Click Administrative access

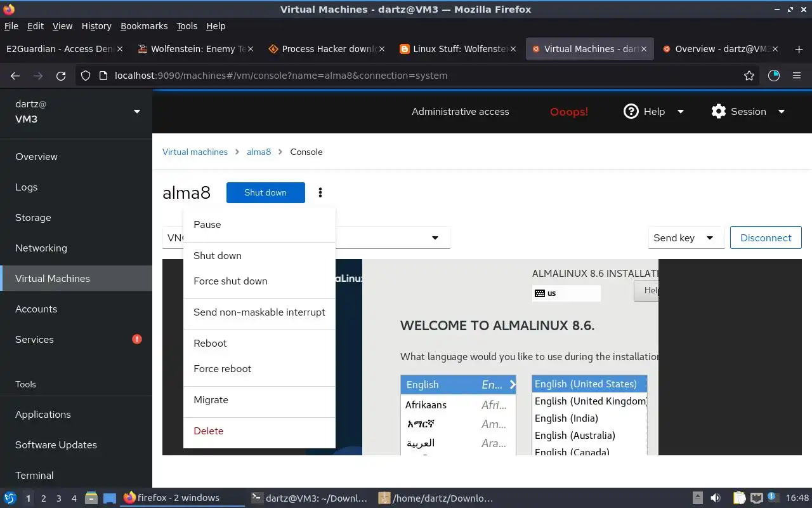pyautogui.click(x=461, y=112)
